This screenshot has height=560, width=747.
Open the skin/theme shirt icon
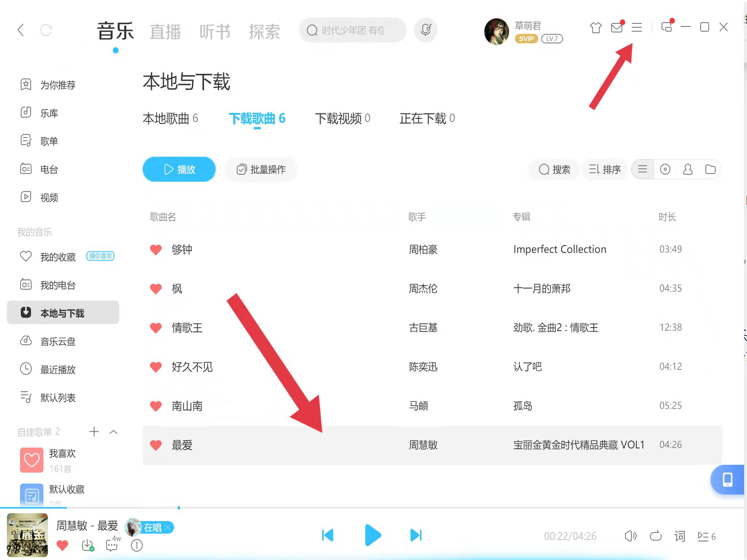pos(595,27)
